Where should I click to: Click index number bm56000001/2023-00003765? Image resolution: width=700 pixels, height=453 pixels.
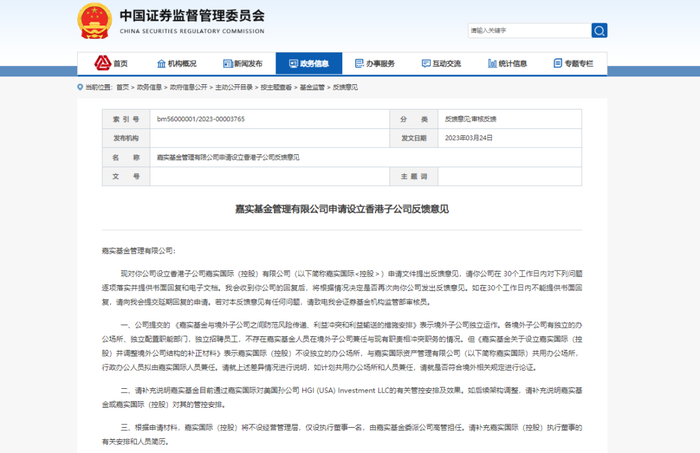201,119
